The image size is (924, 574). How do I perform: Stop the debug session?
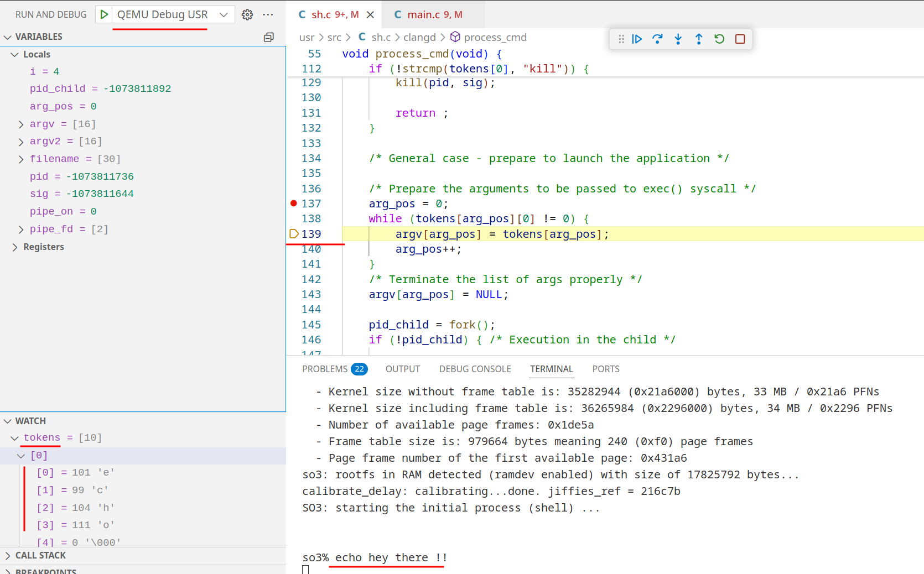tap(740, 39)
